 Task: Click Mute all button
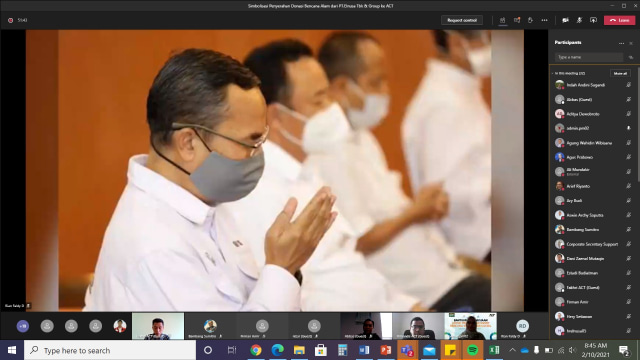click(x=620, y=73)
